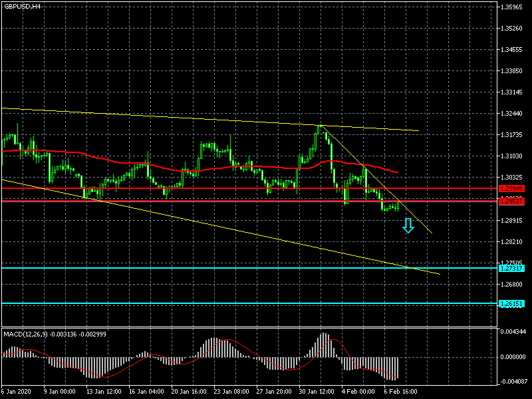Click the cyan 1.27317 price tag
Screen dimensions: 532x399
[511, 268]
